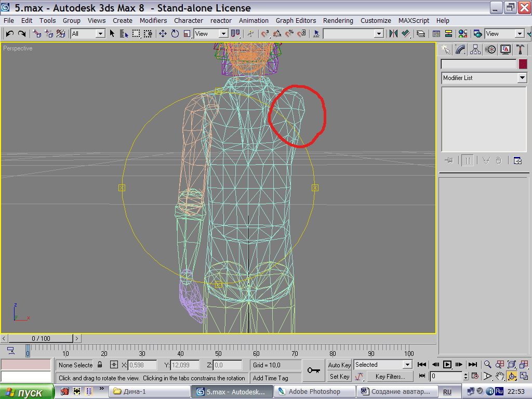Image resolution: width=532 pixels, height=399 pixels.
Task: Play the animation
Action: click(x=447, y=364)
